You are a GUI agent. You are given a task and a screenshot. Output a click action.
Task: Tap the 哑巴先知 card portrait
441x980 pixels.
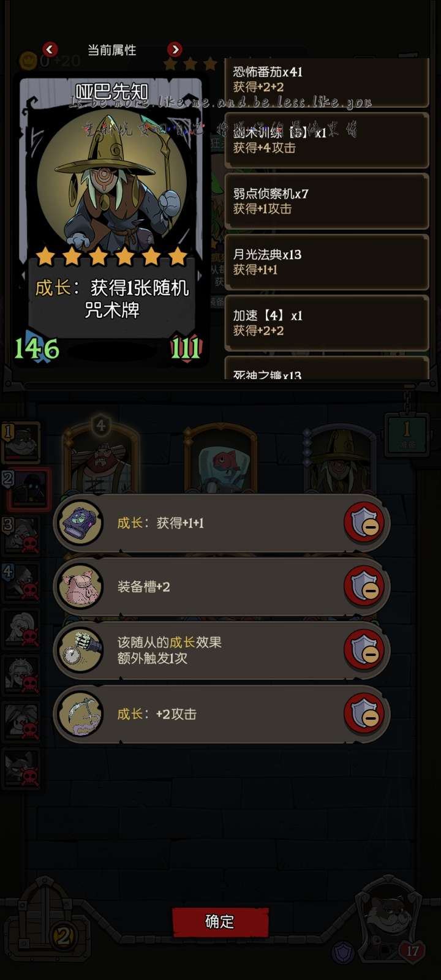point(111,178)
